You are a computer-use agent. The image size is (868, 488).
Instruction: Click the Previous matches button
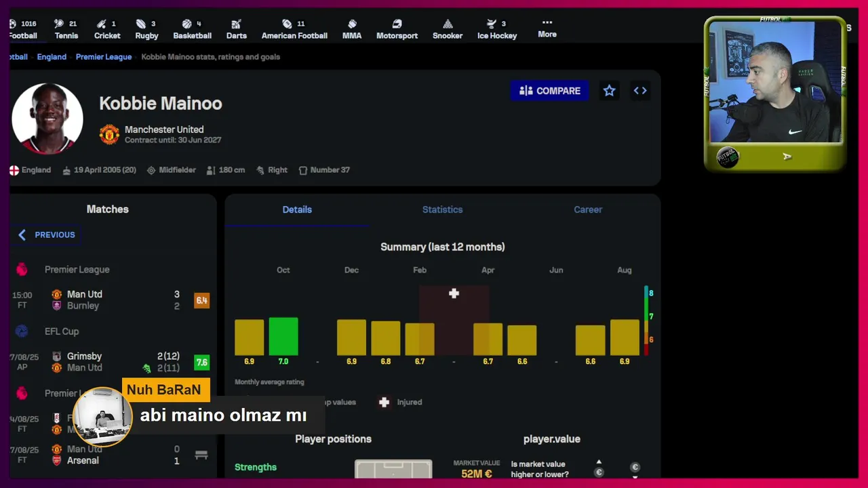click(47, 235)
